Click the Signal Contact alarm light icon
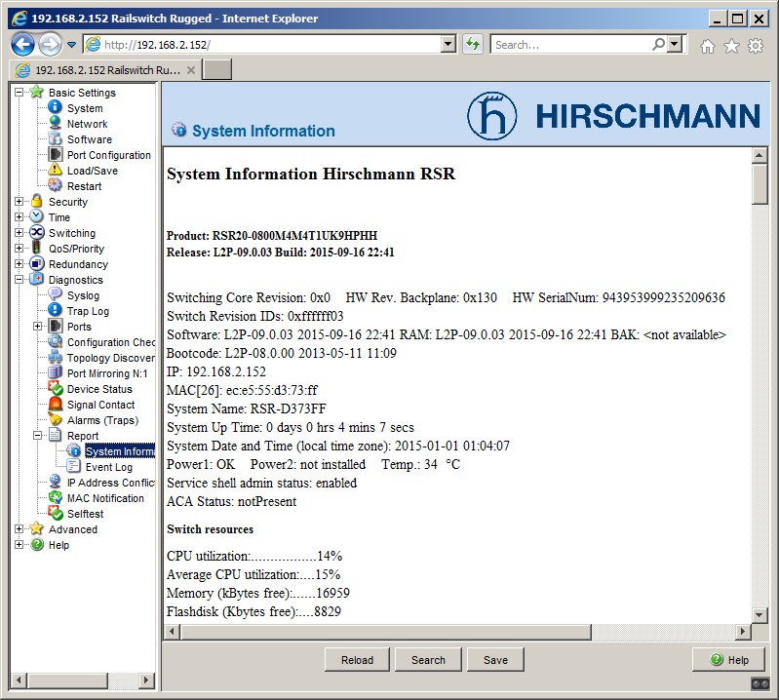This screenshot has height=700, width=779. [x=55, y=405]
